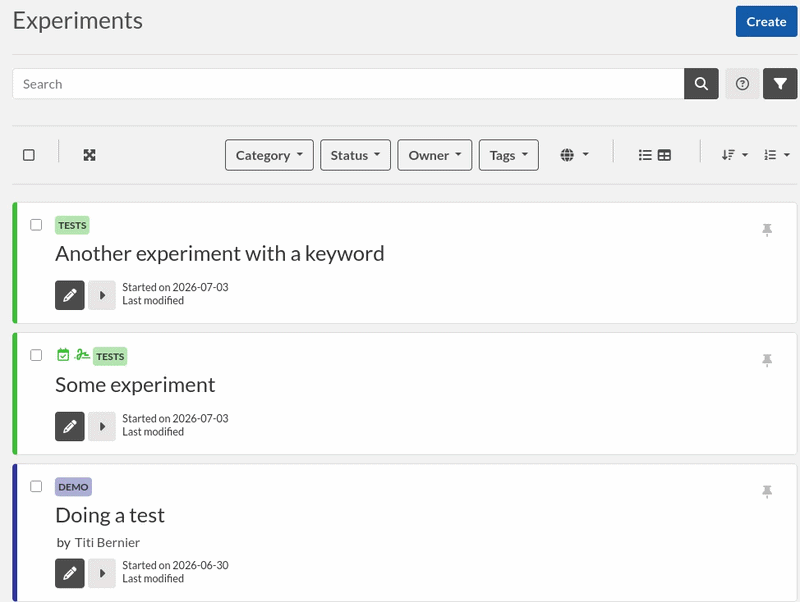This screenshot has height=602, width=800.
Task: Click the blue Create button
Action: pos(766,21)
